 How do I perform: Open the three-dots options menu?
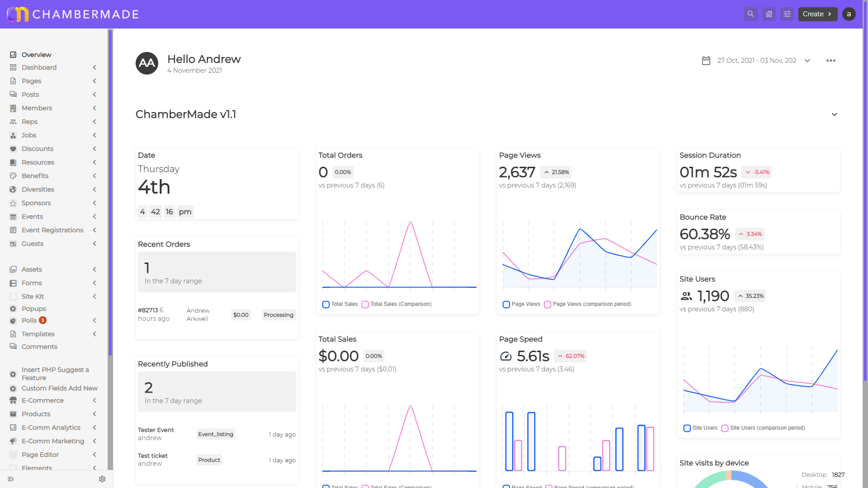830,61
